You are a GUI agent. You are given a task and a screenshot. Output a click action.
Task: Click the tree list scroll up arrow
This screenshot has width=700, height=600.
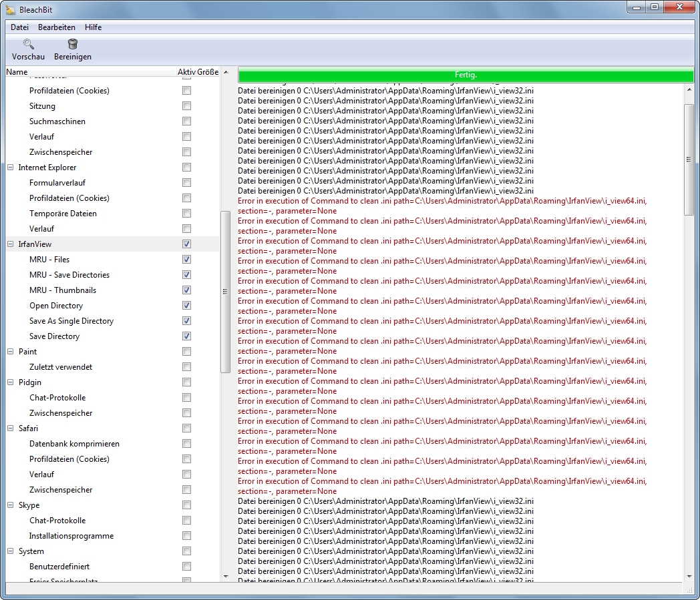(226, 72)
